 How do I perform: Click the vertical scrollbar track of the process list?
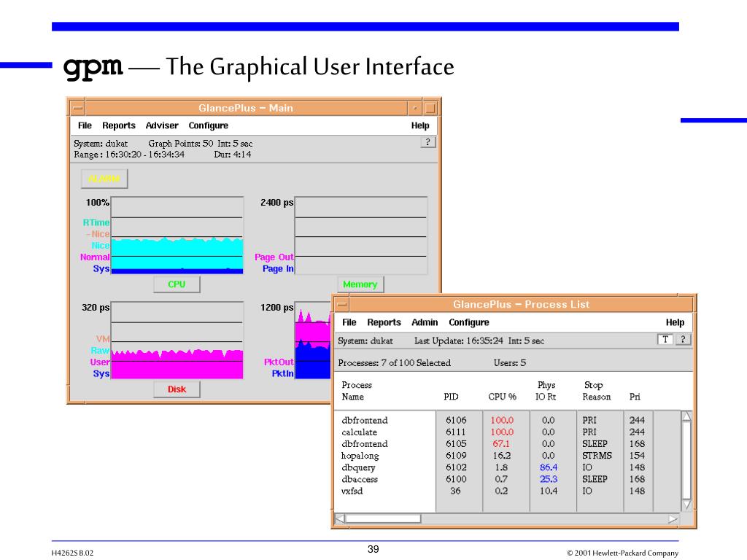pyautogui.click(x=686, y=461)
